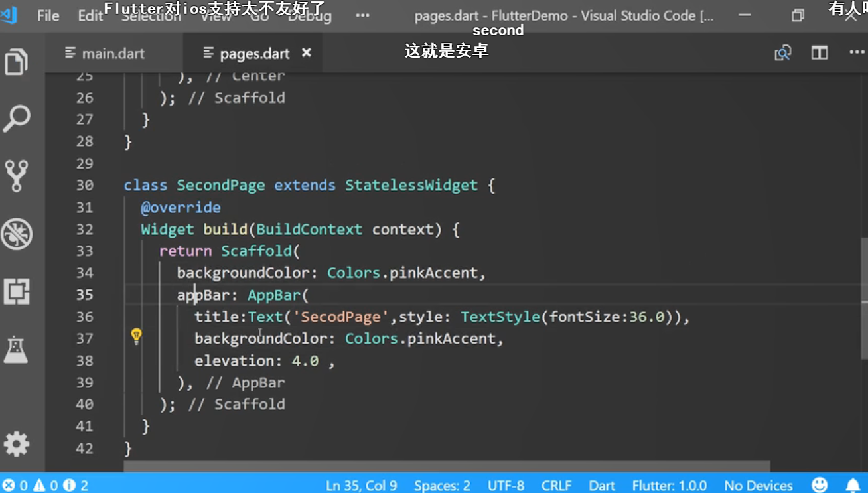
Task: Split the editor to the right
Action: (820, 53)
